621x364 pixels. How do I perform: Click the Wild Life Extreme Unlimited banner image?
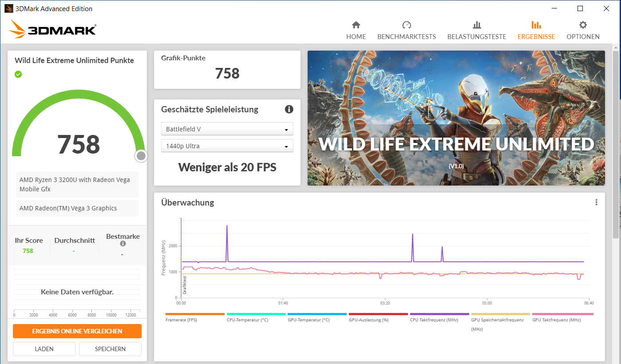[456, 118]
